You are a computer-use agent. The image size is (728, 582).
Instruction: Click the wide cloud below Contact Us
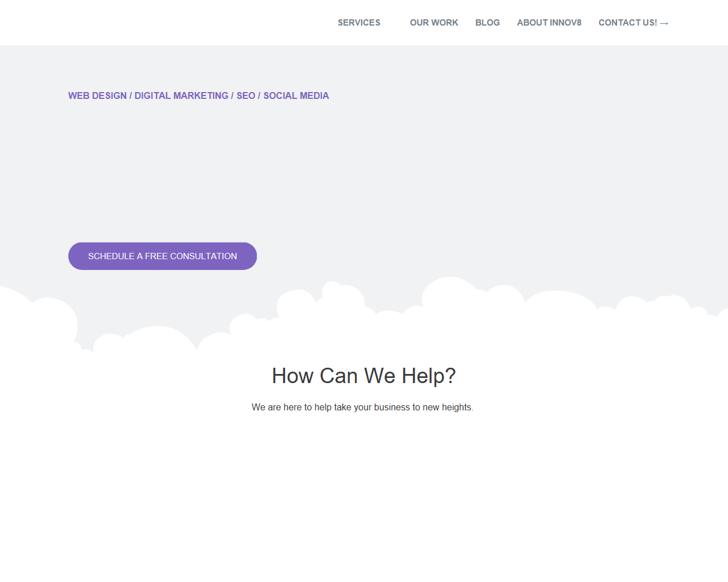coord(560,307)
